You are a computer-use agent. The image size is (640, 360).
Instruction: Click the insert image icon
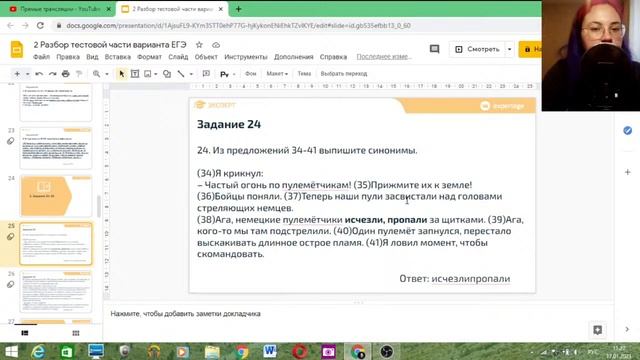(148, 74)
